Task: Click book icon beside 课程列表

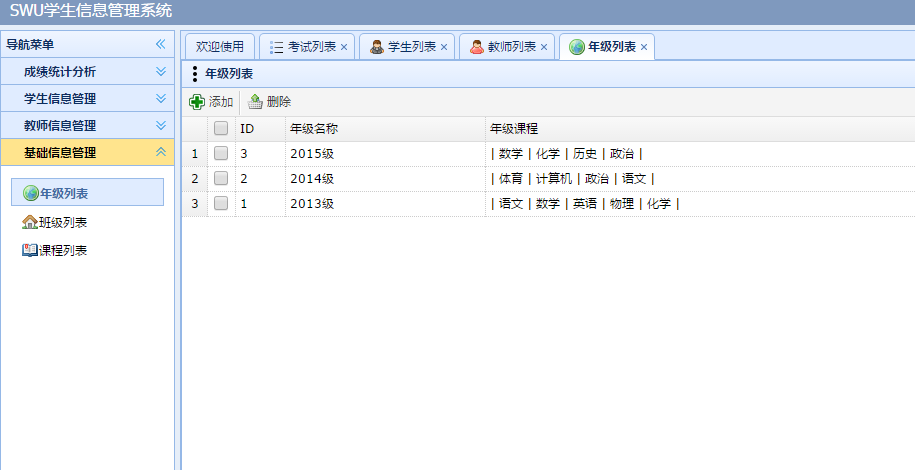Action: (30, 250)
